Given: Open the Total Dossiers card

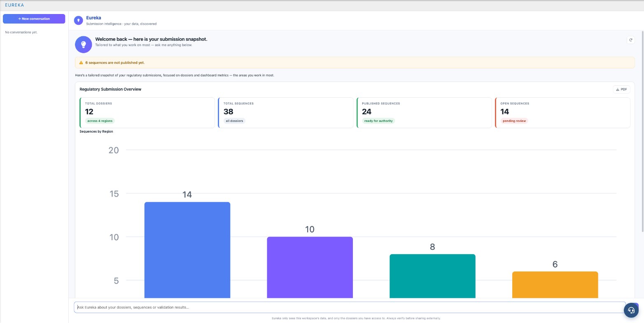Looking at the screenshot, I should click(147, 112).
